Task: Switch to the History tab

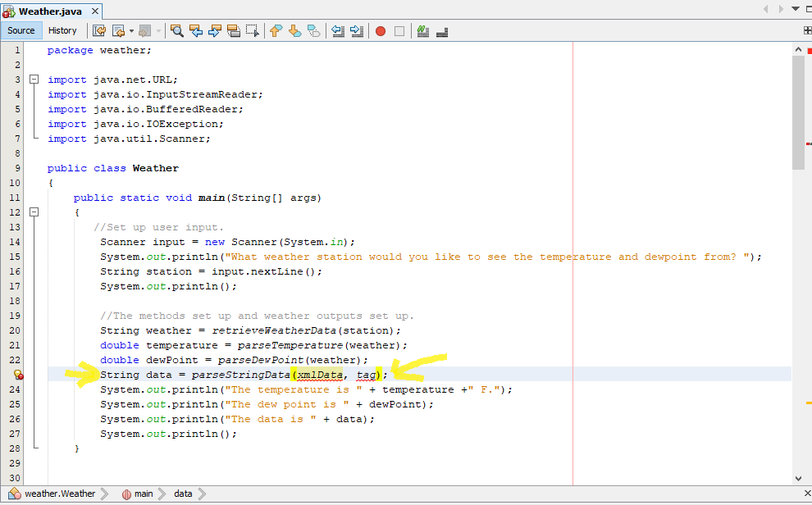Action: (63, 30)
